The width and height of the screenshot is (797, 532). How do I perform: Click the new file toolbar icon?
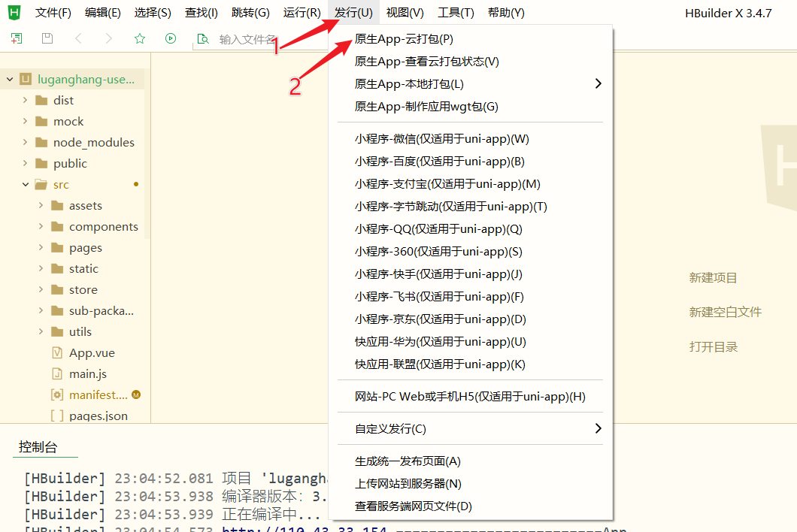(17, 38)
